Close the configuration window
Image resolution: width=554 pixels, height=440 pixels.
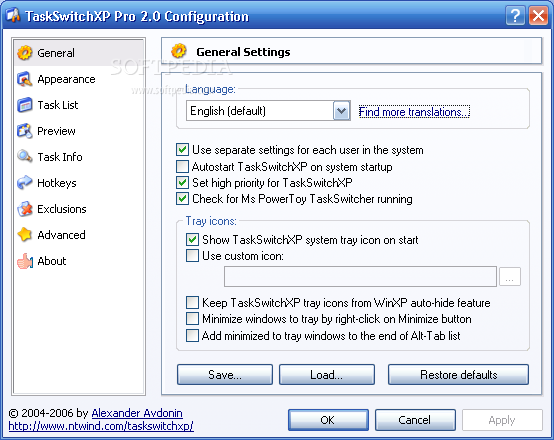click(x=538, y=16)
